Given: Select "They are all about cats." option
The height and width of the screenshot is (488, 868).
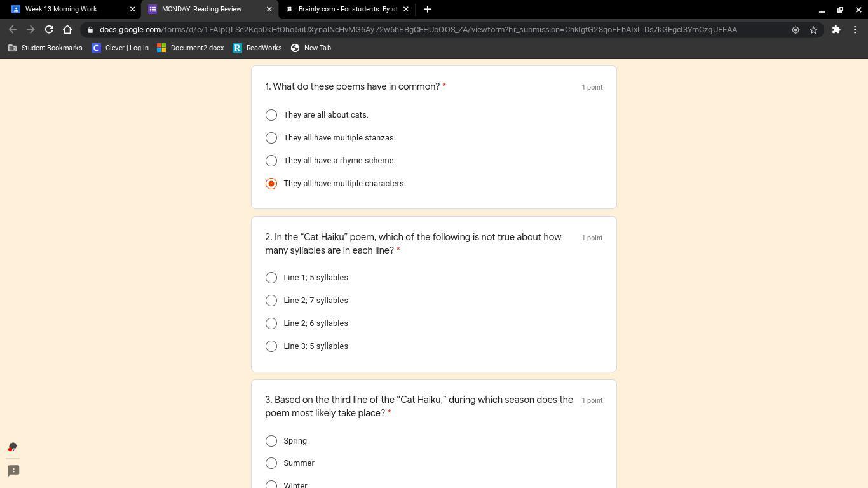Looking at the screenshot, I should (271, 115).
